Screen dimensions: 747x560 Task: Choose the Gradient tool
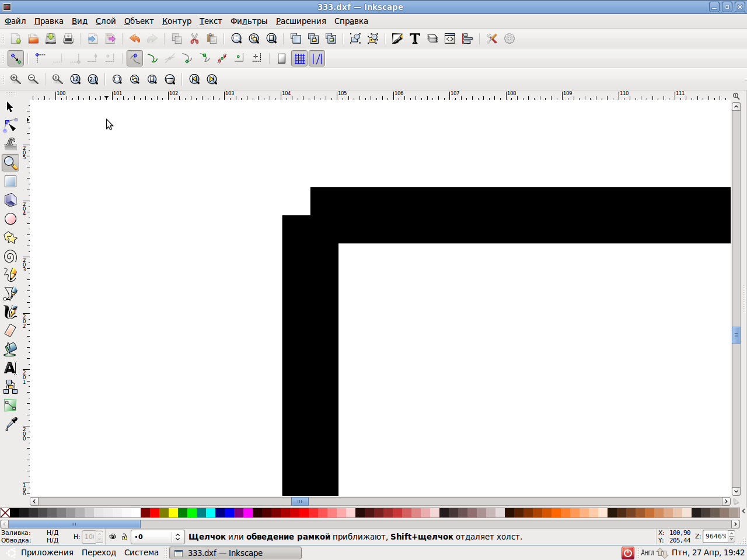[x=10, y=405]
